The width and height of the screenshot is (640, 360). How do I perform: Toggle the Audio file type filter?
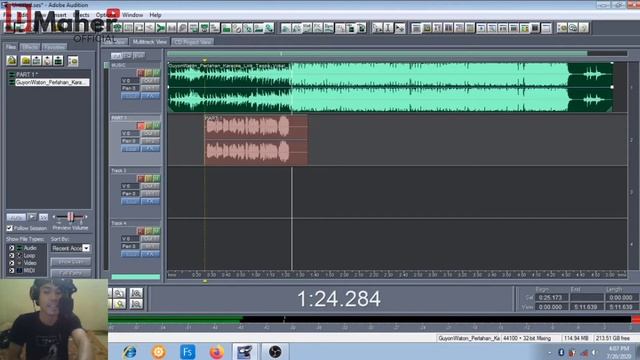pos(11,248)
